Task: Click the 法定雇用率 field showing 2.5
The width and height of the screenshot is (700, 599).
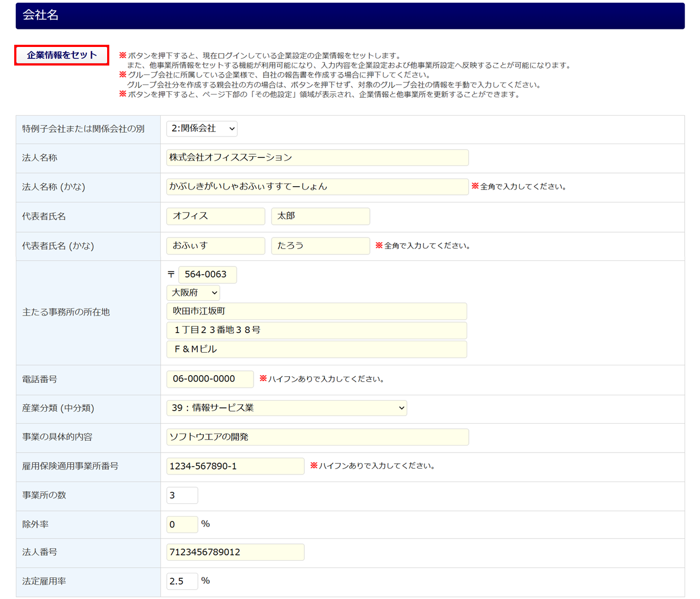Action: (183, 581)
